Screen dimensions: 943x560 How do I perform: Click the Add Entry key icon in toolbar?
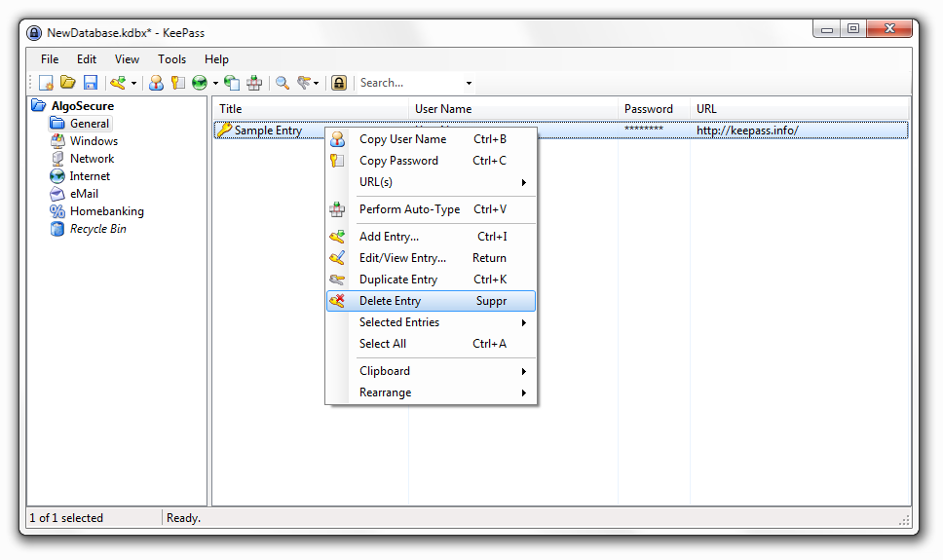(x=119, y=83)
